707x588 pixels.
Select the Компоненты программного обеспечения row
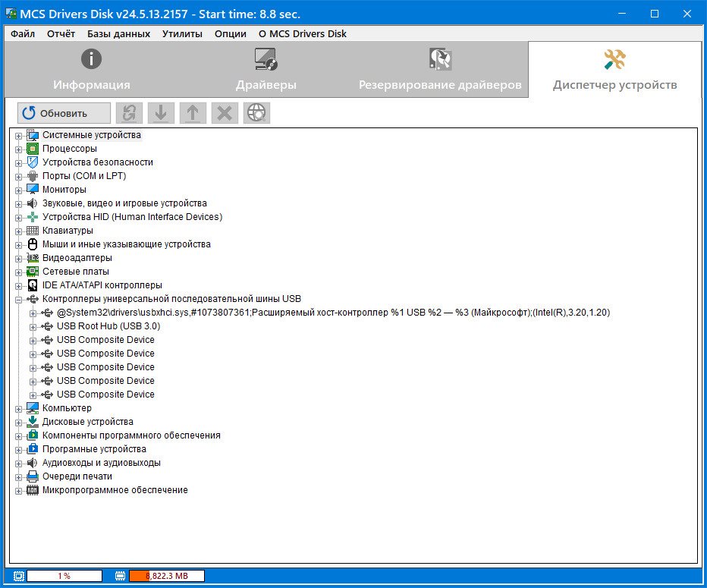coord(131,435)
